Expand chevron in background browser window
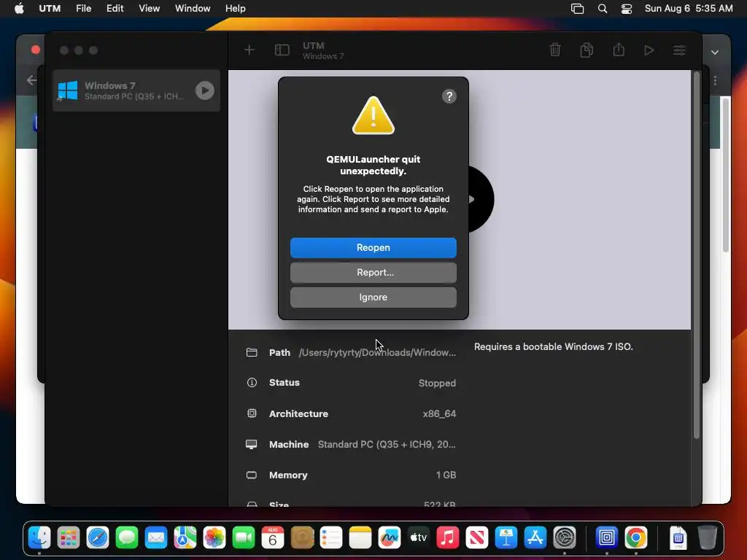This screenshot has width=747, height=560. pyautogui.click(x=715, y=52)
